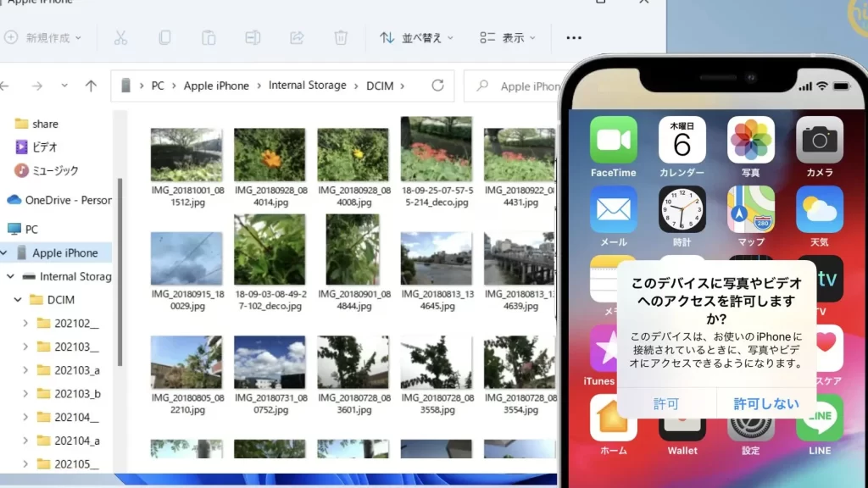This screenshot has height=488, width=868.
Task: Open the Clock app on iPhone
Action: click(682, 209)
